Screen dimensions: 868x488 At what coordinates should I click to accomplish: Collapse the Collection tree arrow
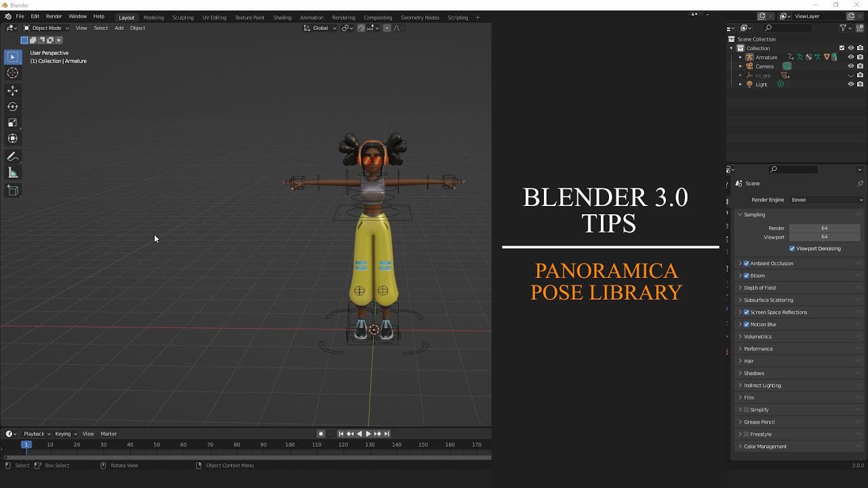pos(731,48)
